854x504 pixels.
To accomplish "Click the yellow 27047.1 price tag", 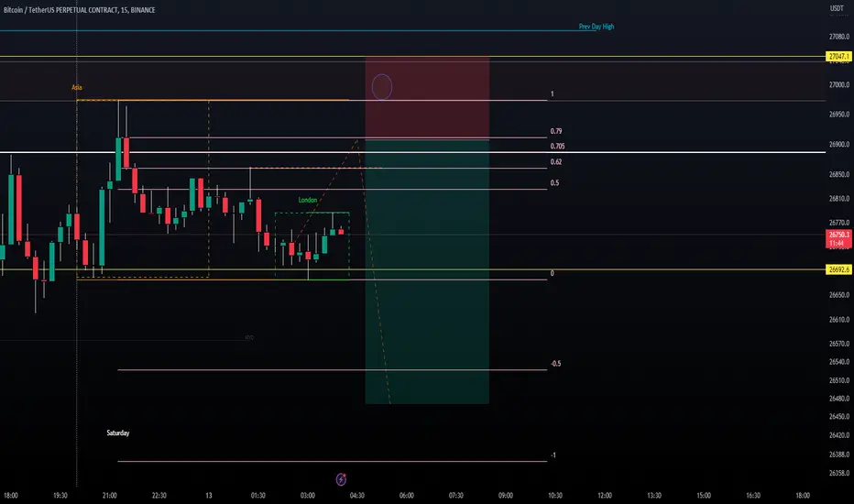I will pos(838,57).
